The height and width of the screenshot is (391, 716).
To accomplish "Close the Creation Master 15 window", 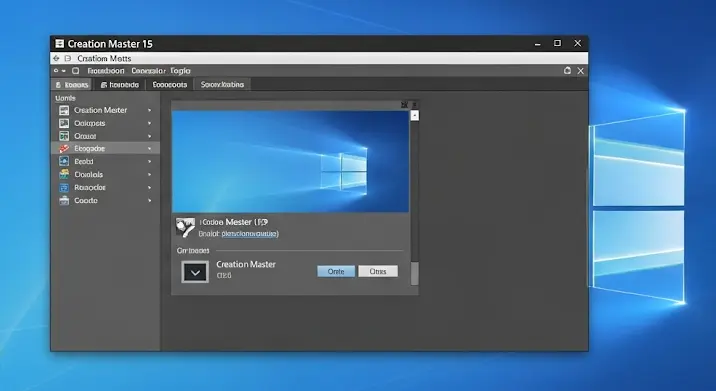I will click(x=578, y=43).
